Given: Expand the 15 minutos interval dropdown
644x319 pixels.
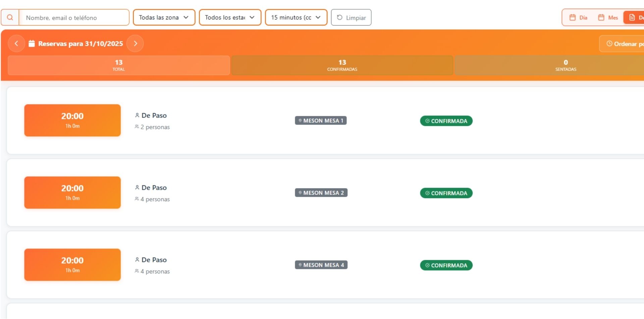Looking at the screenshot, I should tap(296, 17).
